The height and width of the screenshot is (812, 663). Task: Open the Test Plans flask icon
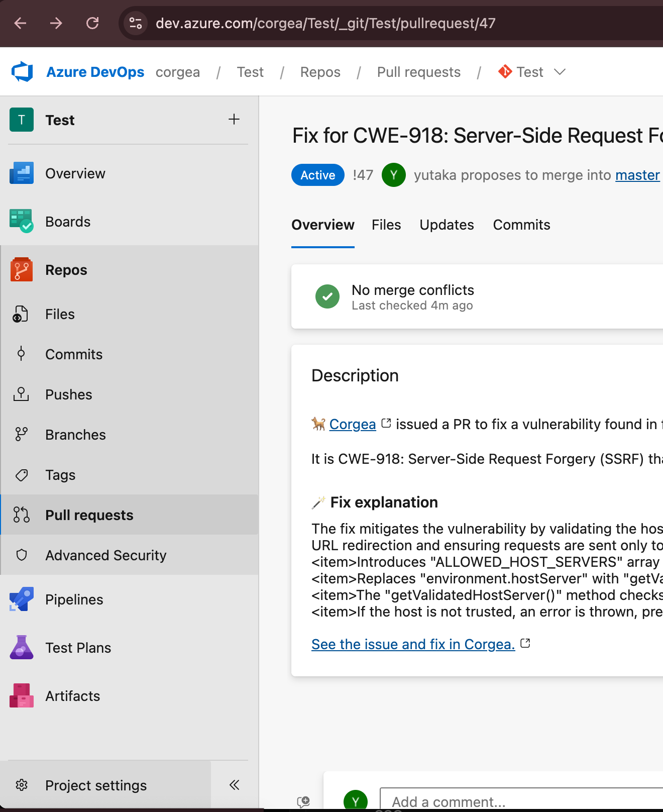tap(22, 647)
